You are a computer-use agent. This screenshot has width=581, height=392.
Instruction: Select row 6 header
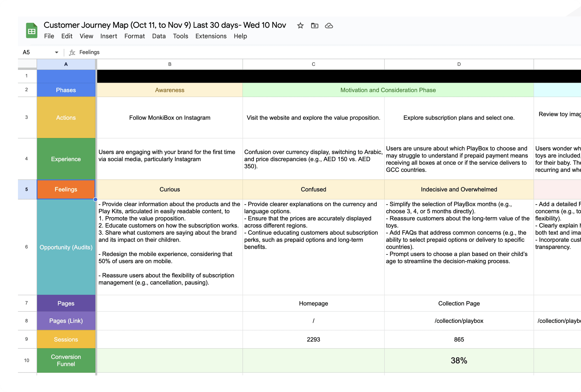tap(26, 247)
